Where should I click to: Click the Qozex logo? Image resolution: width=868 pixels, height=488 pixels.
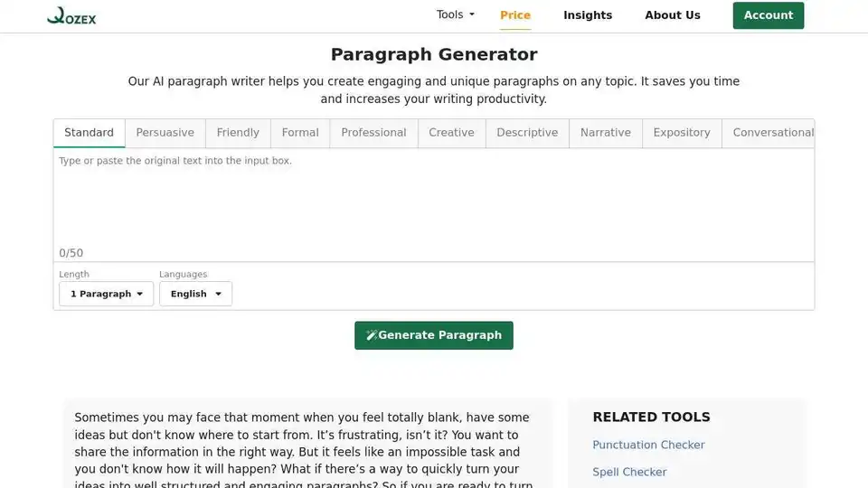[71, 15]
